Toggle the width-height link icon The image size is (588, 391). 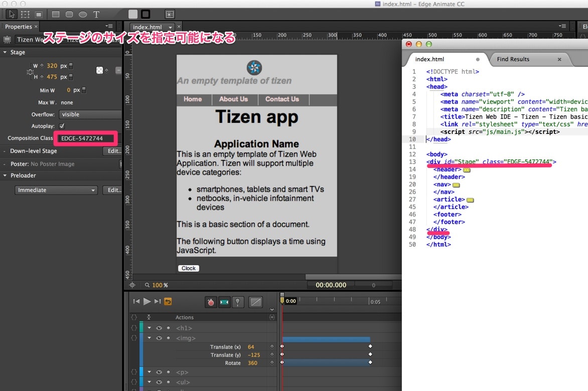point(30,72)
